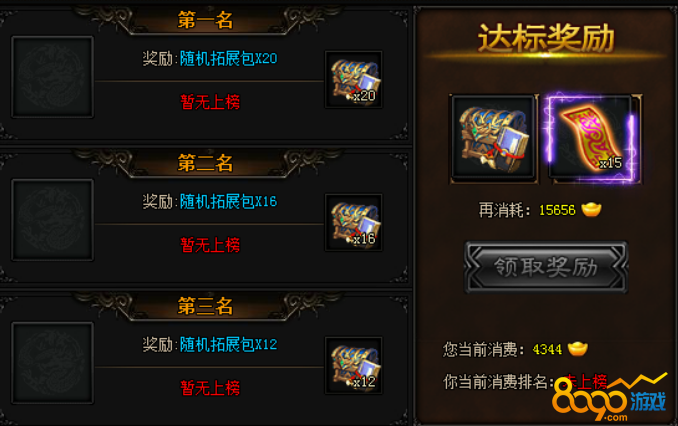The image size is (678, 426).
Task: Click the third place x12 treasure chest icon
Action: (x=354, y=365)
